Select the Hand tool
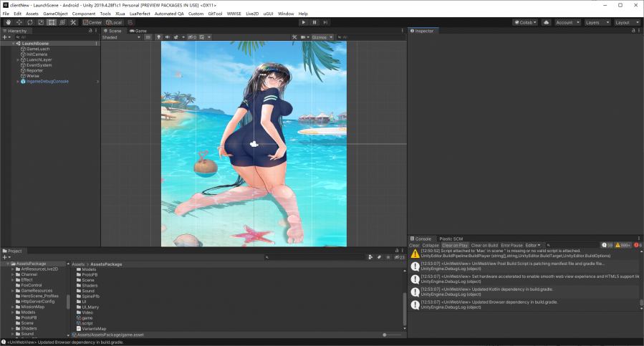 [8, 22]
